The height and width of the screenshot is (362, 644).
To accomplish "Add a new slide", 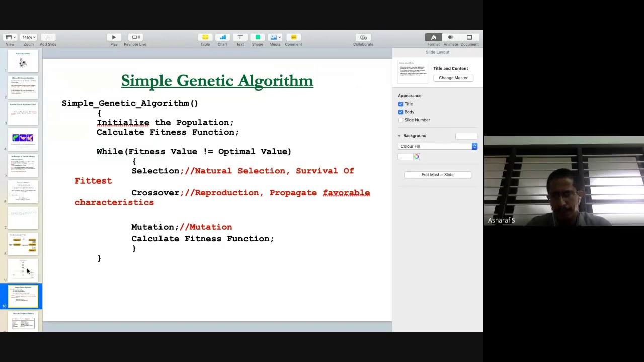I will [x=48, y=37].
